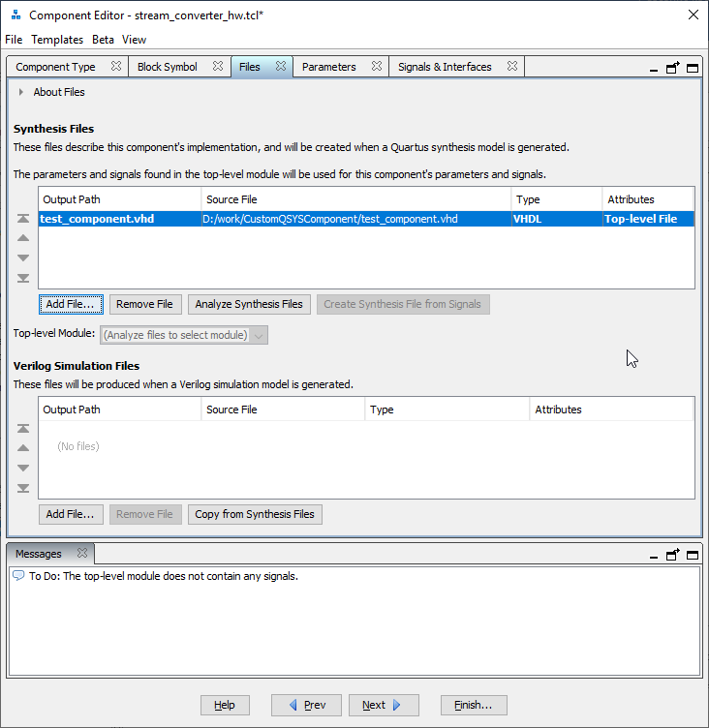709x728 pixels.
Task: Minimize the editor tab panel
Action: pyautogui.click(x=654, y=68)
